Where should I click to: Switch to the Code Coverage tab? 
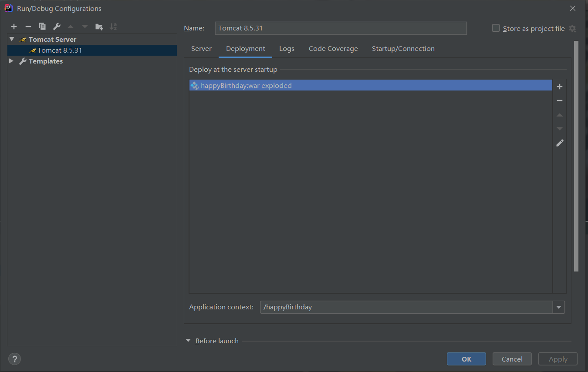(333, 49)
